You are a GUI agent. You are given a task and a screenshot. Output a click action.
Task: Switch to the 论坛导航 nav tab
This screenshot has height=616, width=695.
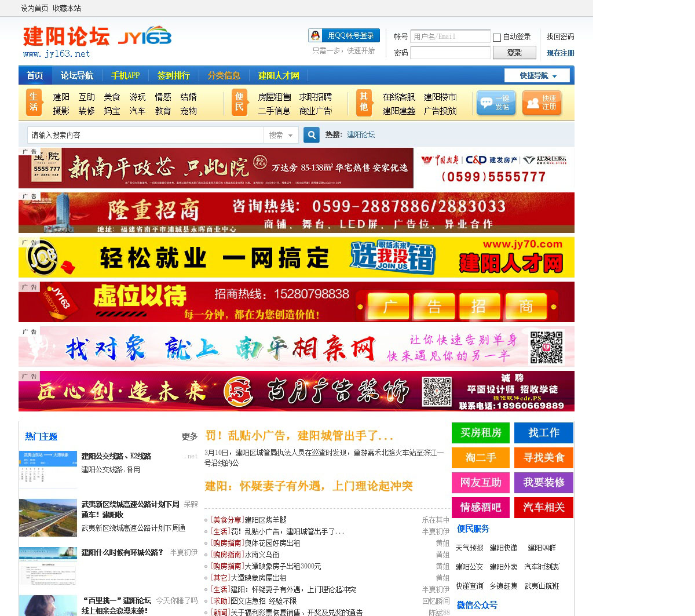[x=77, y=75]
